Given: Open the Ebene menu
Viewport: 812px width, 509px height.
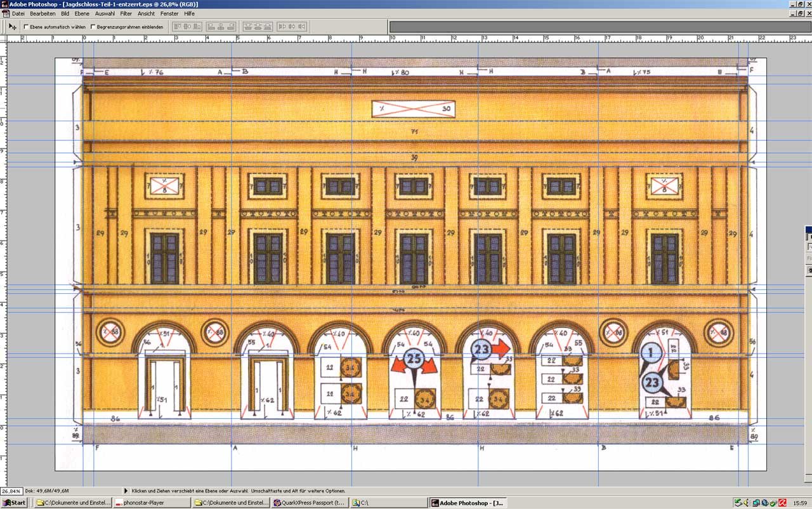Looking at the screenshot, I should coord(82,13).
